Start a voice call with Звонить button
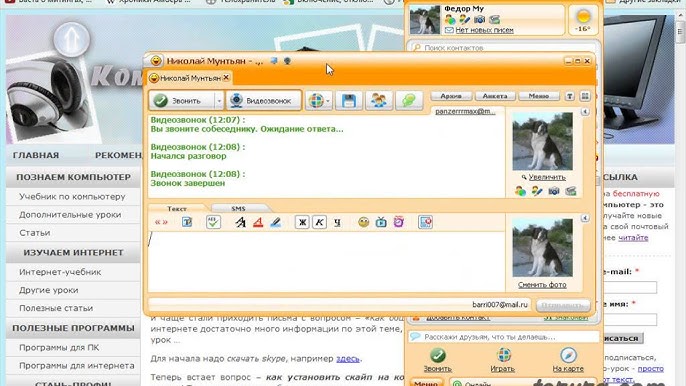The width and height of the screenshot is (686, 386). coord(182,101)
